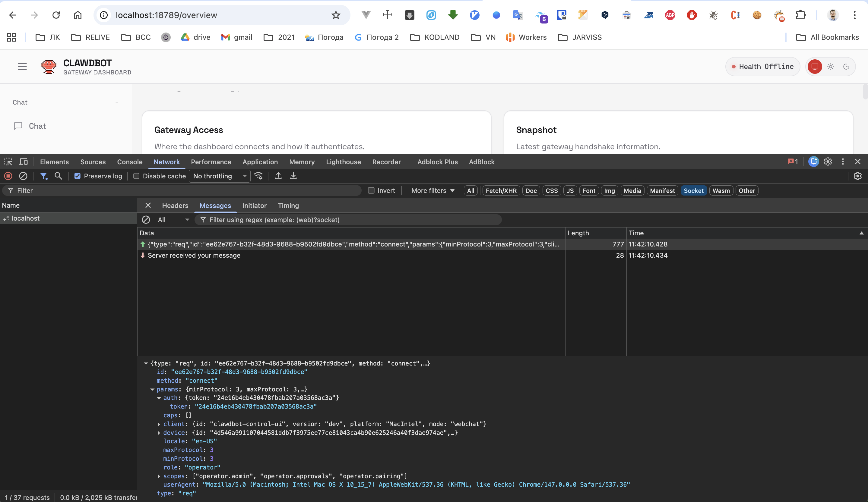The width and height of the screenshot is (868, 502).
Task: Collapse the root req object
Action: 146,363
